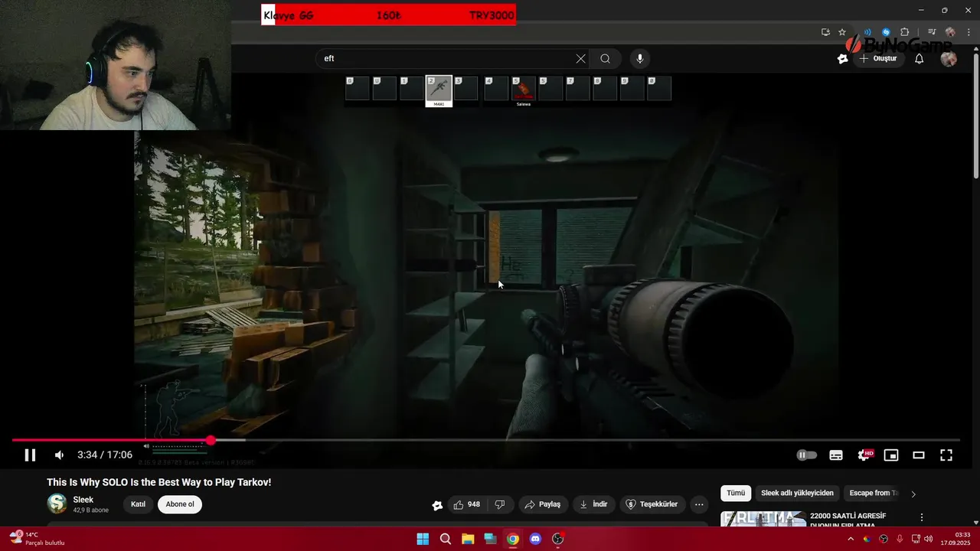Click the sparkle icon left of the like button

click(x=437, y=505)
